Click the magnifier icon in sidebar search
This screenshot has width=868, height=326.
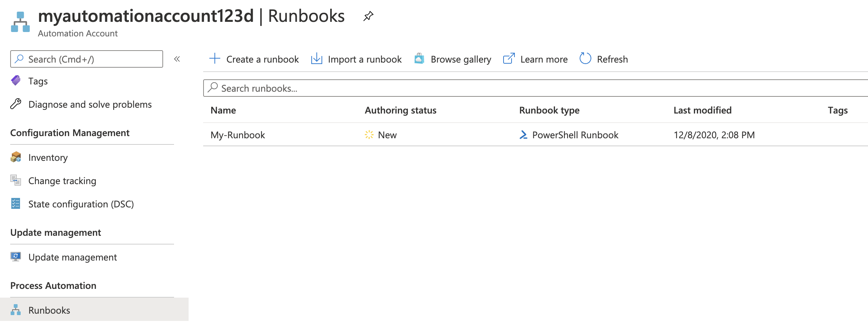point(19,59)
